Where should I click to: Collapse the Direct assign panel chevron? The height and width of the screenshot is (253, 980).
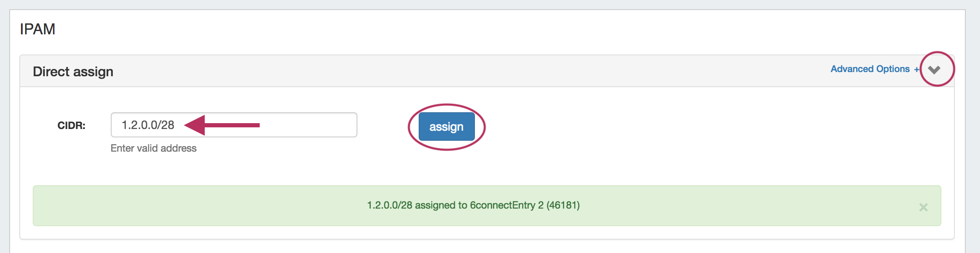(x=934, y=70)
